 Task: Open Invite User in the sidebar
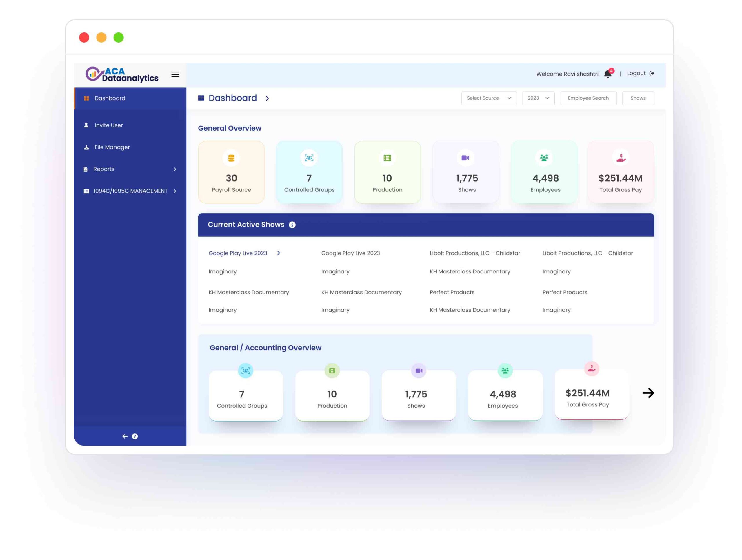click(108, 125)
